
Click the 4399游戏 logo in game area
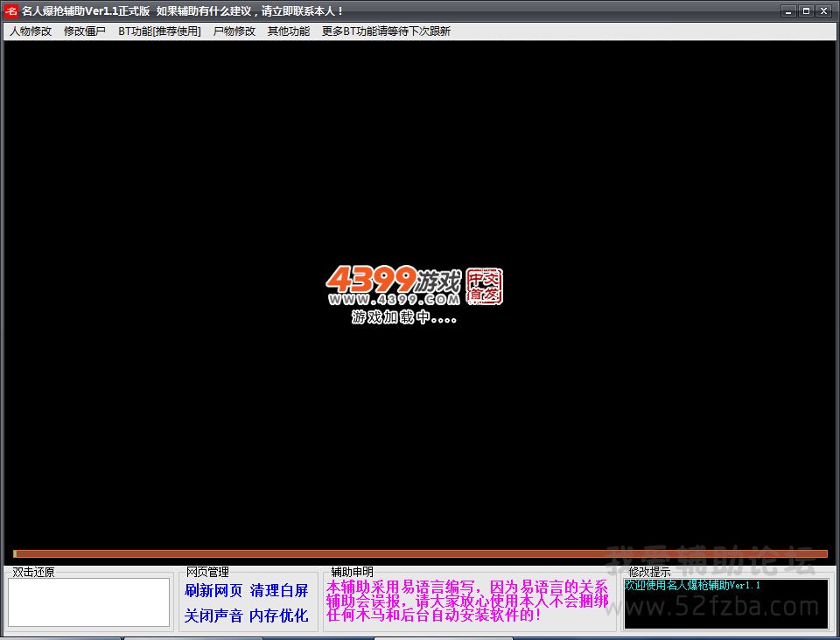(393, 286)
